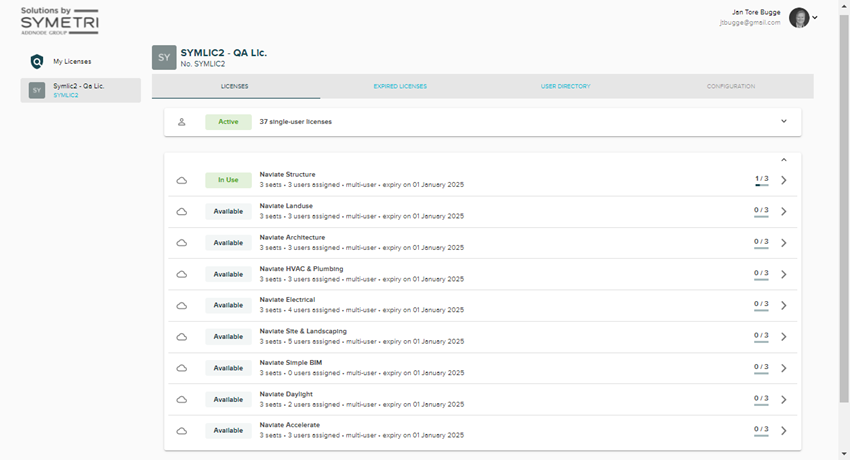
Task: Click the Naviate HVAC & Plumbing title
Action: 301,269
